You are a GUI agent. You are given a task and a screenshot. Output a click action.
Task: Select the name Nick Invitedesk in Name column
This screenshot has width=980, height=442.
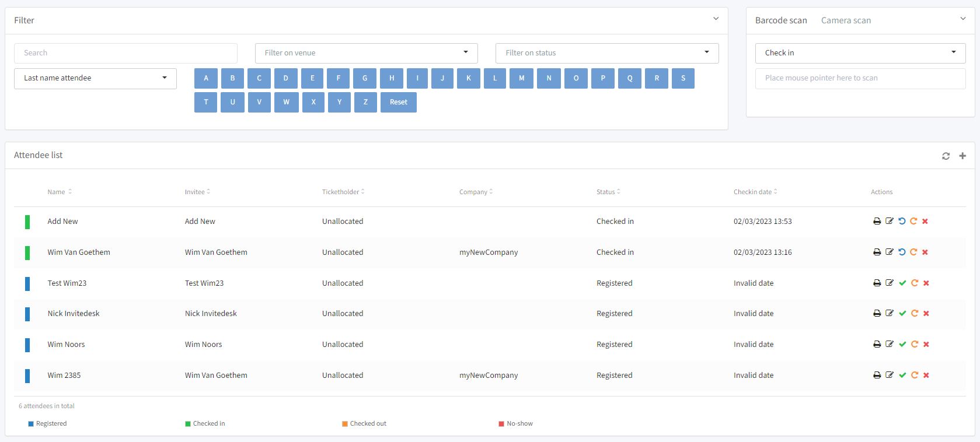pyautogui.click(x=74, y=314)
